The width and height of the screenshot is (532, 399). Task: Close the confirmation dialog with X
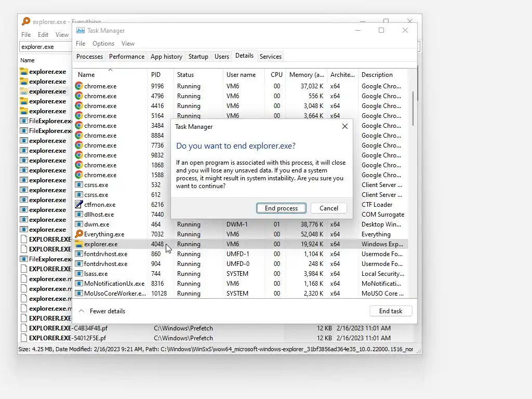click(345, 126)
